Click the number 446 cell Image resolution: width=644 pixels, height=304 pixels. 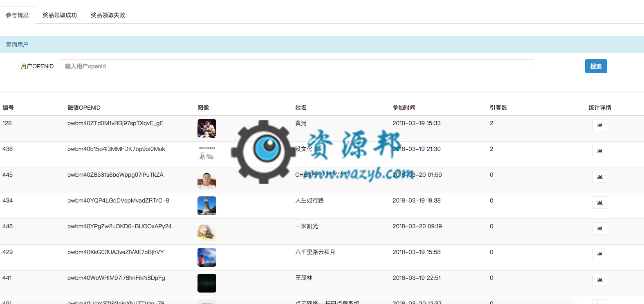tap(7, 226)
